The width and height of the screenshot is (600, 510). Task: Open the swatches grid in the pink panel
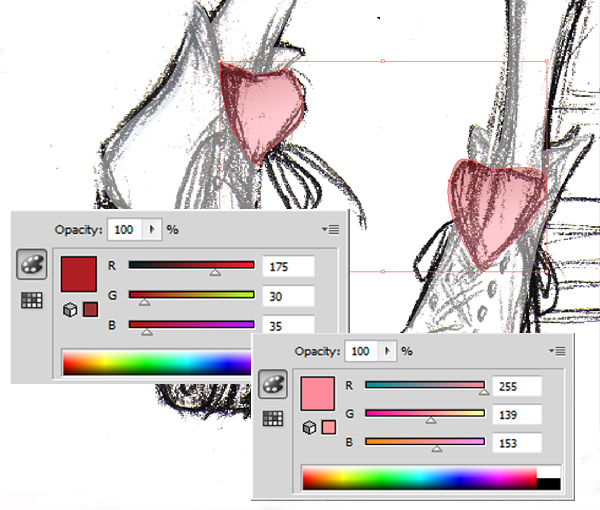[x=272, y=418]
